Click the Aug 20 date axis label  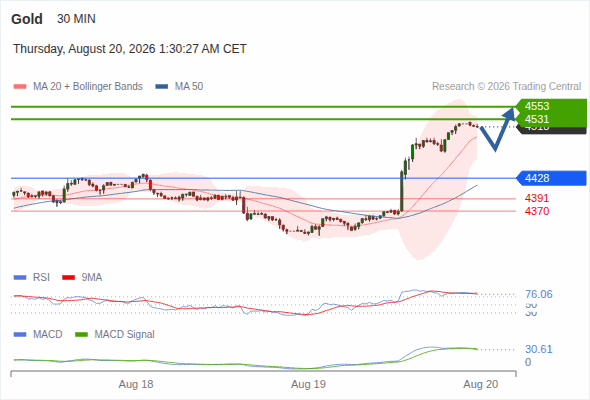click(481, 384)
